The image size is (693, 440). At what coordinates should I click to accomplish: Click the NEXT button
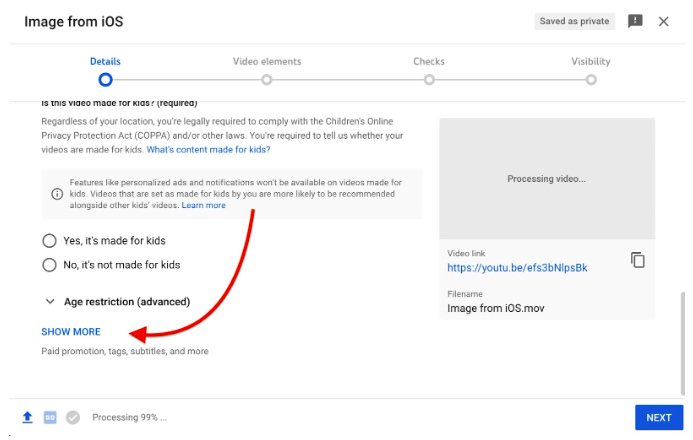coord(659,417)
